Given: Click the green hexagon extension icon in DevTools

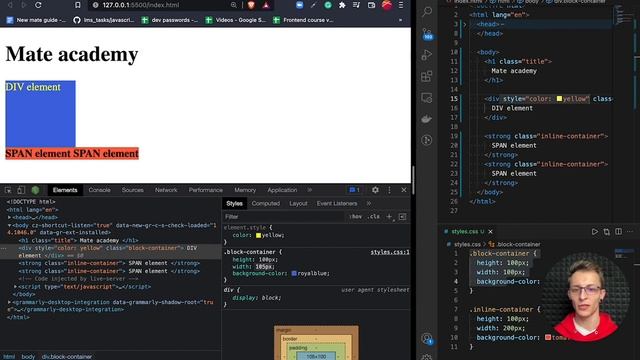Looking at the screenshot, I should (36, 190).
